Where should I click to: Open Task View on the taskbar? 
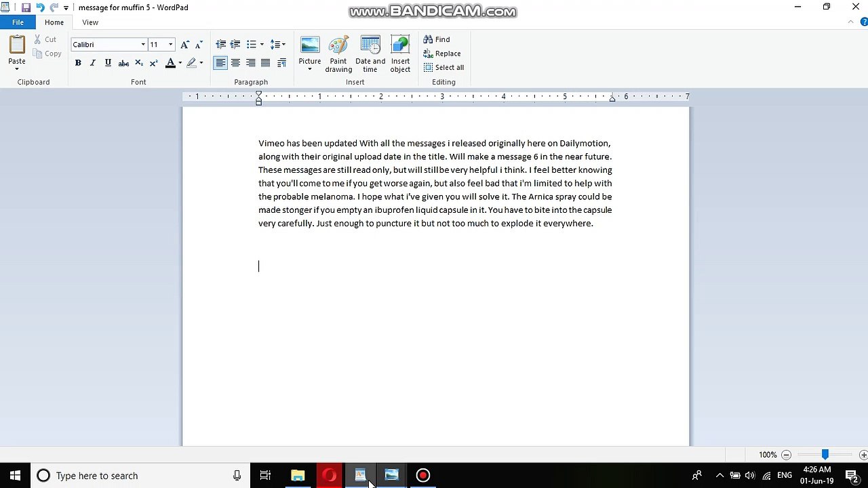[265, 475]
